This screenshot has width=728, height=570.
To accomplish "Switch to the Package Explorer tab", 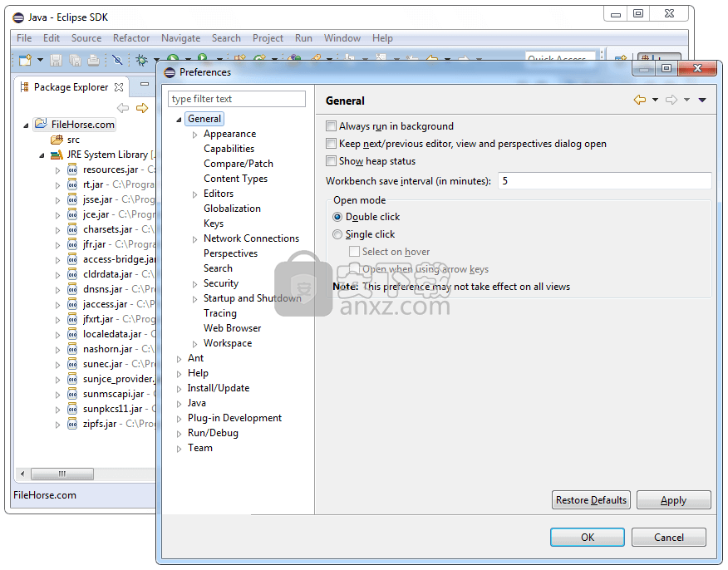I will point(71,87).
